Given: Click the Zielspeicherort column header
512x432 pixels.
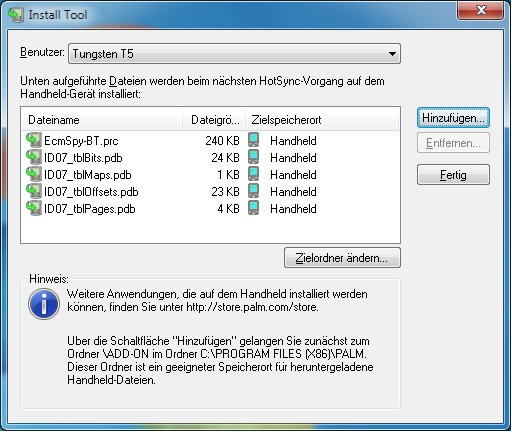Looking at the screenshot, I should [x=322, y=120].
